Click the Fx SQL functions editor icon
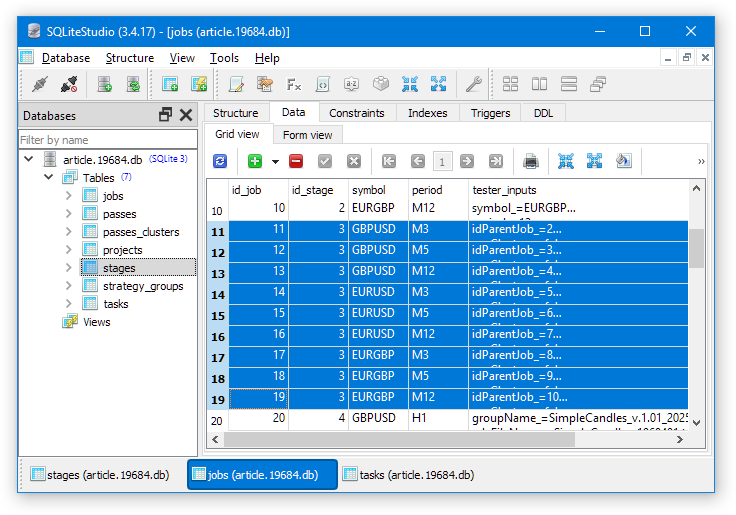 [x=294, y=84]
